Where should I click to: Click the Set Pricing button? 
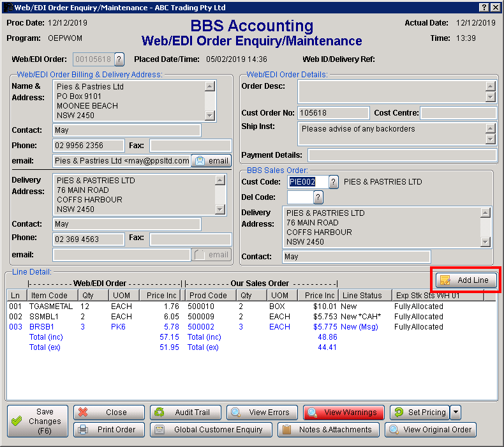[419, 413]
